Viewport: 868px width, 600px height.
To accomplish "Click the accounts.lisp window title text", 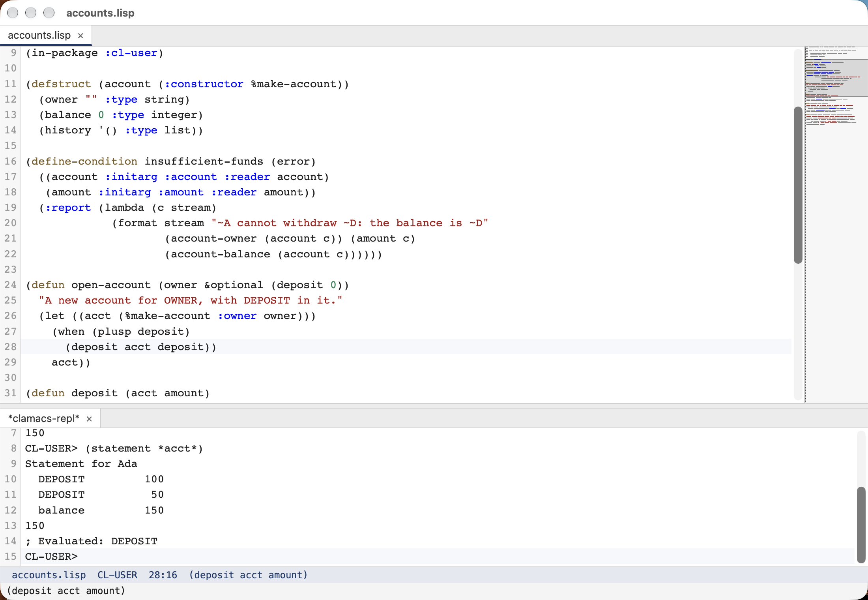I will [100, 13].
